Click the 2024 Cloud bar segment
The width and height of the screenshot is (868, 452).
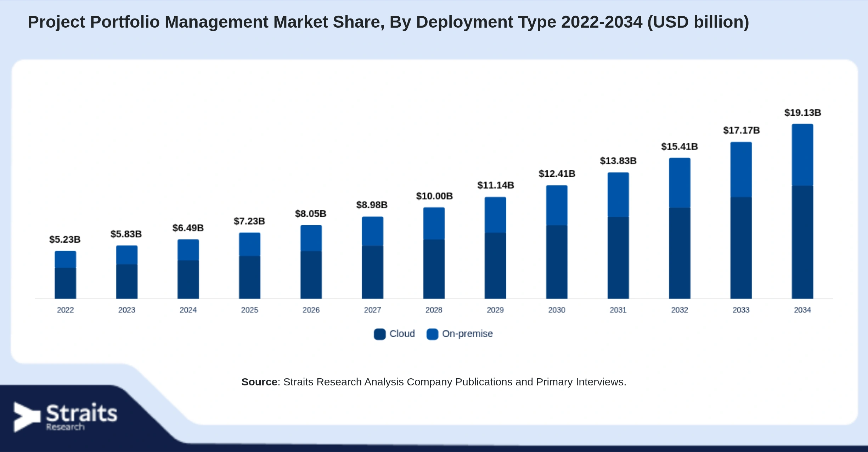point(188,279)
